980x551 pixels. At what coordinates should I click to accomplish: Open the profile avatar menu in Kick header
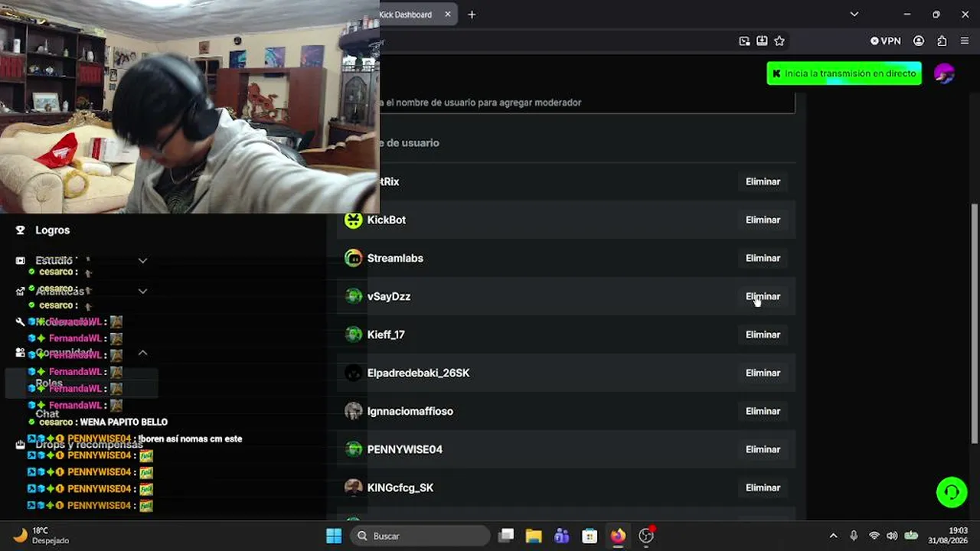click(x=944, y=73)
